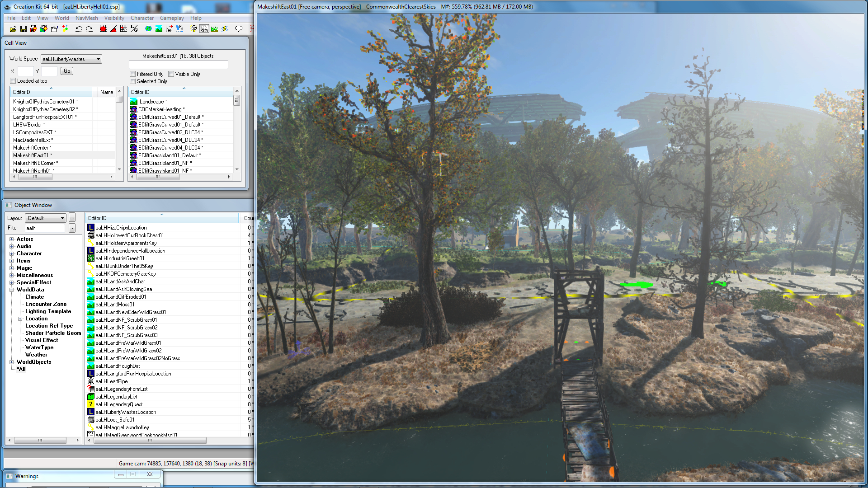Click the objects list horizontal scrollbar thumb
Viewport: 868px width, 488px height.
pos(158,177)
